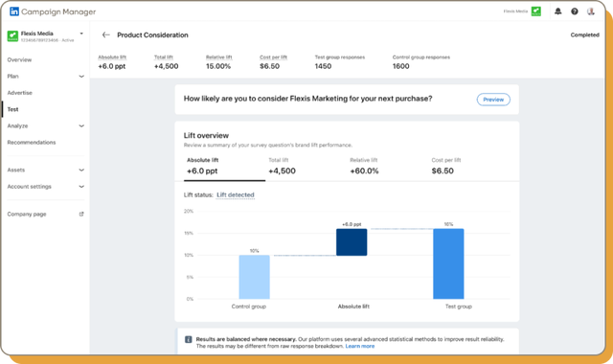Open the notifications bell
The width and height of the screenshot is (613, 364).
pyautogui.click(x=557, y=11)
